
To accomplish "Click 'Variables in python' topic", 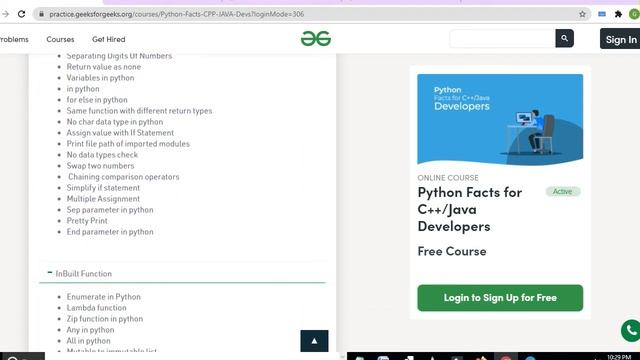I will coord(100,78).
